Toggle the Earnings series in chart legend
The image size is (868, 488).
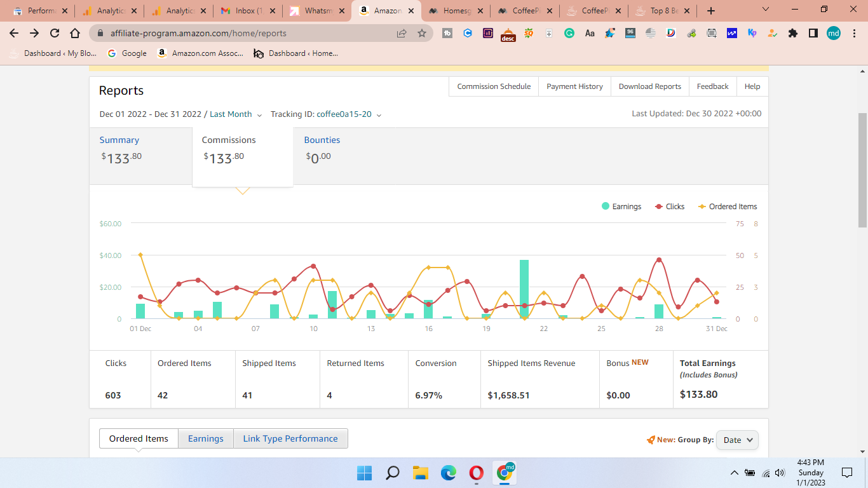pos(621,207)
